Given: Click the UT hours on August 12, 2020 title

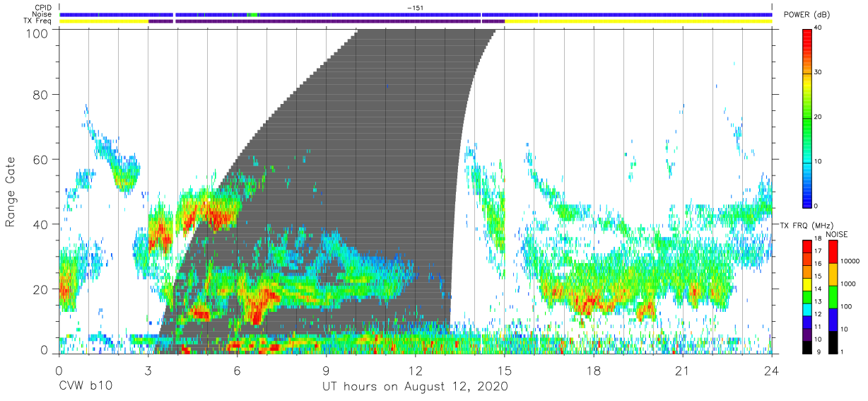Looking at the screenshot, I should pyautogui.click(x=415, y=387).
